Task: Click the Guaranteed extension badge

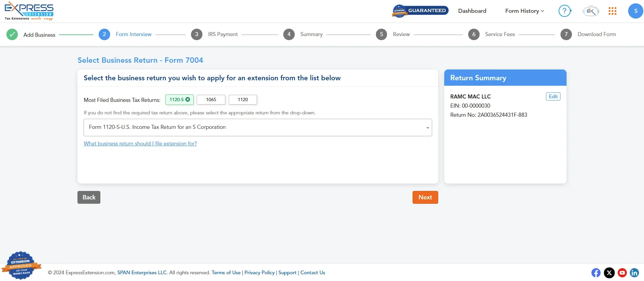Action: click(420, 10)
